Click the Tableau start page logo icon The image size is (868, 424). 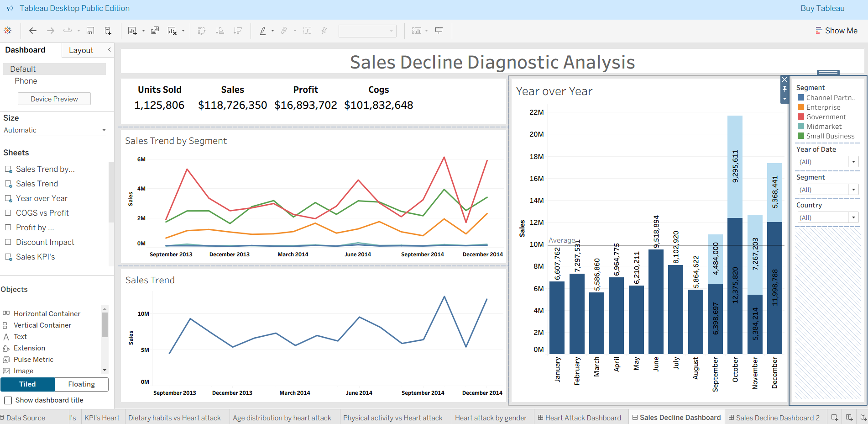pos(8,31)
